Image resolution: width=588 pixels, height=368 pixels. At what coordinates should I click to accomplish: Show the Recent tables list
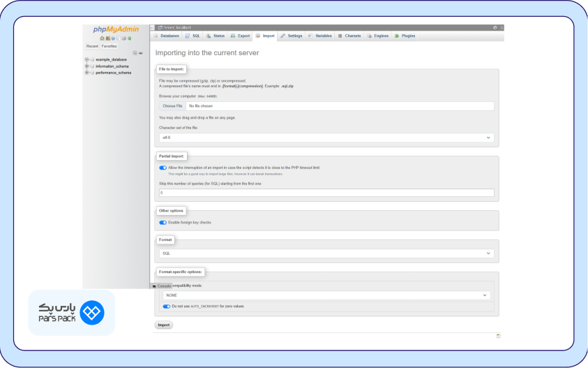pos(92,46)
